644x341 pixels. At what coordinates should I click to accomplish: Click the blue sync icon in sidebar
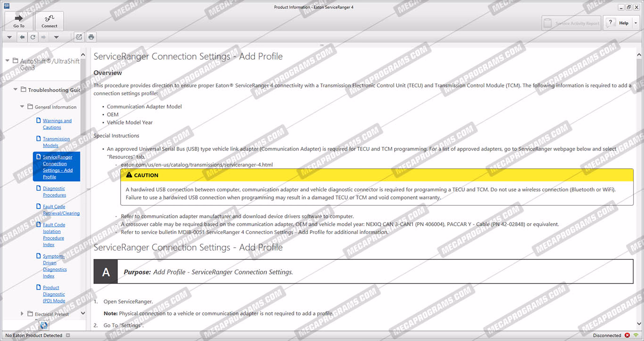click(x=43, y=325)
